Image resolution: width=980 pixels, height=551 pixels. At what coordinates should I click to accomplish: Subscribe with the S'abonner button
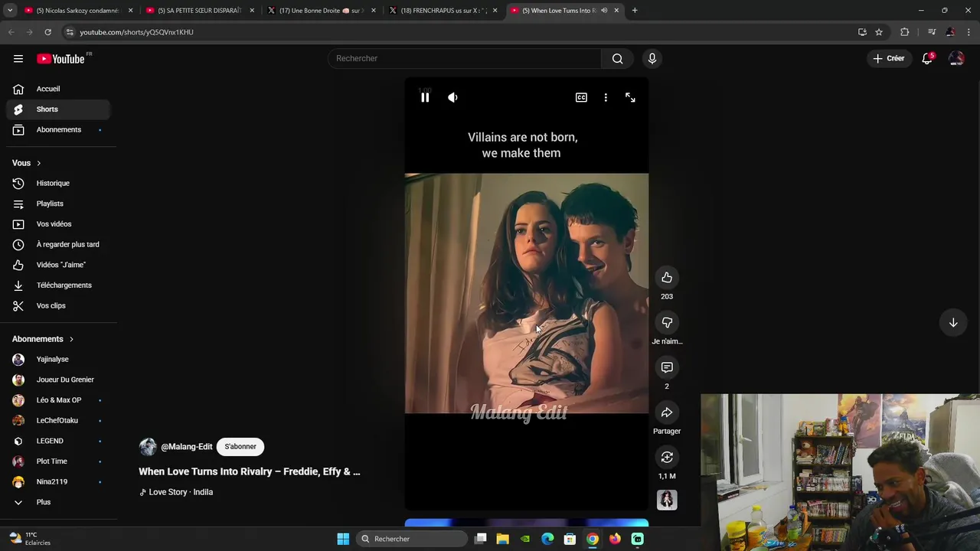click(240, 446)
